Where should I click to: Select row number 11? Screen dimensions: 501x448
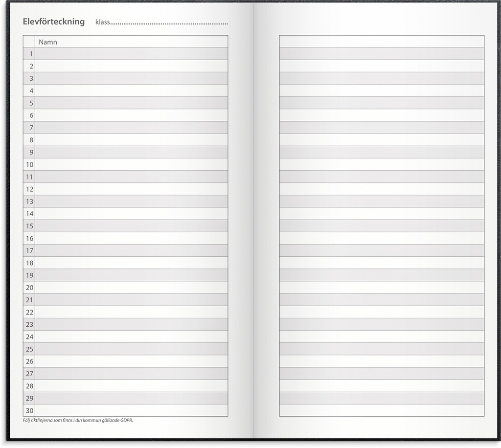click(x=125, y=177)
